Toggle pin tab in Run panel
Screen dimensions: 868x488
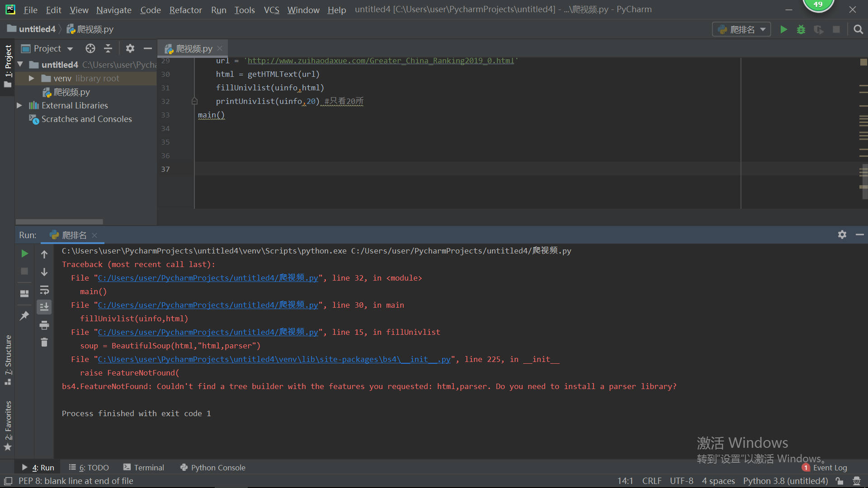pyautogui.click(x=24, y=315)
